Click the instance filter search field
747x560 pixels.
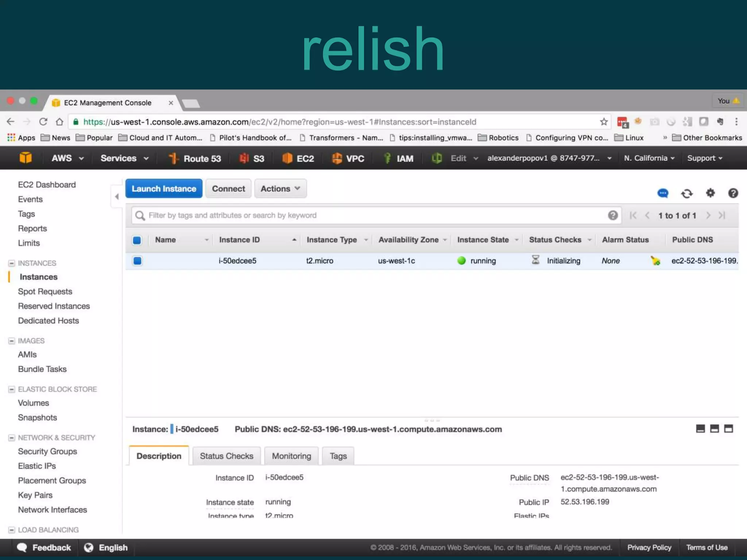pyautogui.click(x=376, y=215)
